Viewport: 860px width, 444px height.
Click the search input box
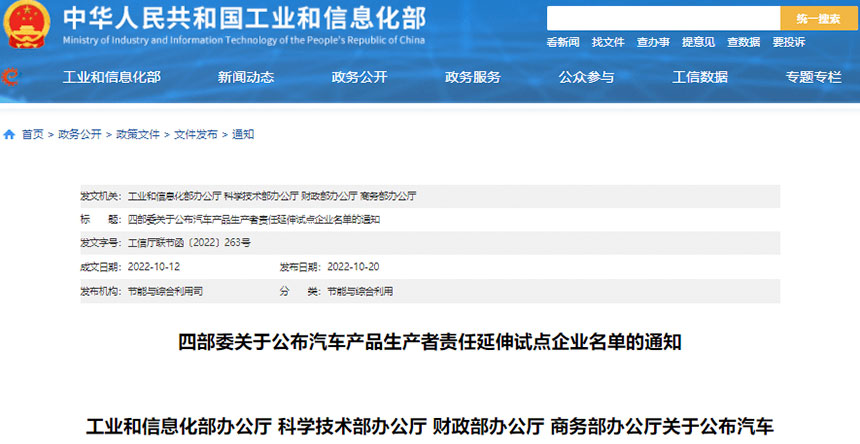(662, 18)
